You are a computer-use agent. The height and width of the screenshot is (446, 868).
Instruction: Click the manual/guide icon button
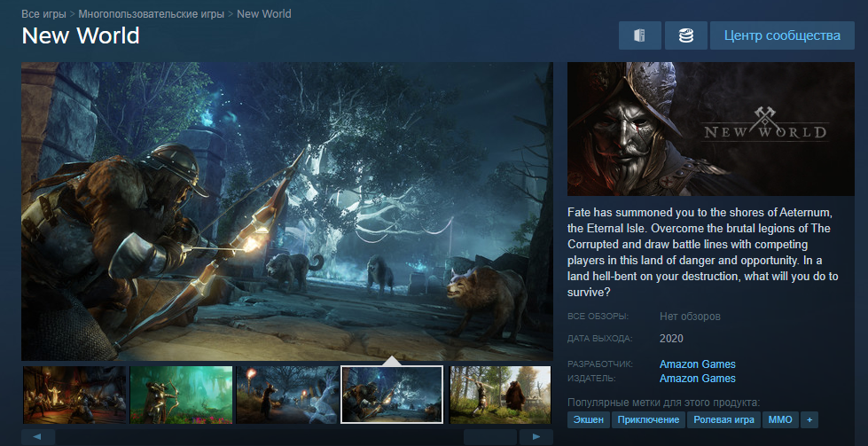point(640,35)
